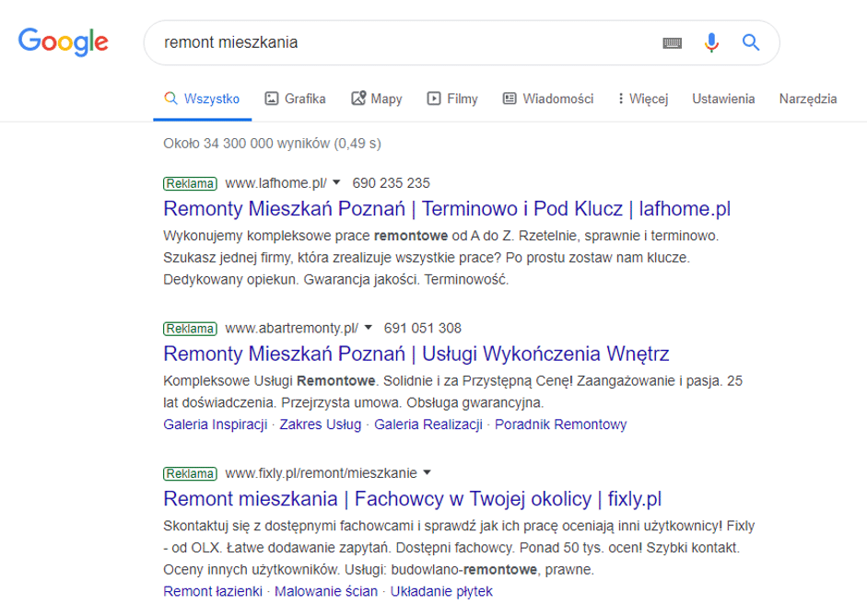This screenshot has width=867, height=616.
Task: Open the Mapy tab
Action: [x=377, y=99]
